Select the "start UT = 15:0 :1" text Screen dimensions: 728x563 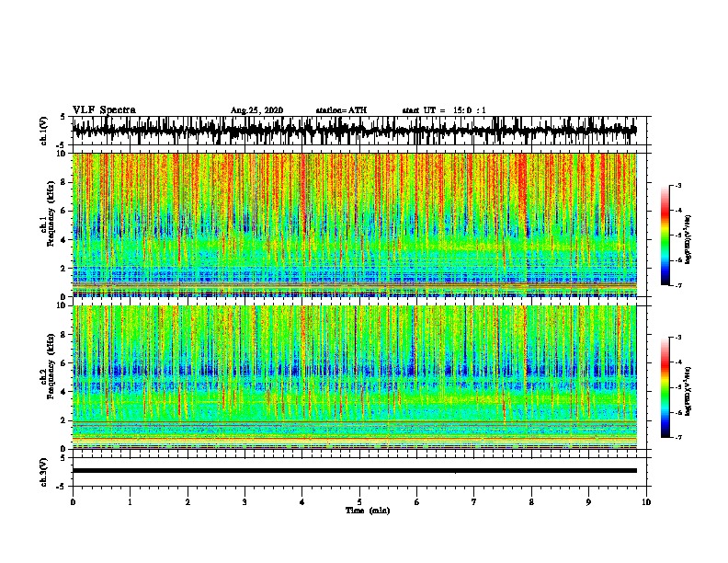coord(444,110)
